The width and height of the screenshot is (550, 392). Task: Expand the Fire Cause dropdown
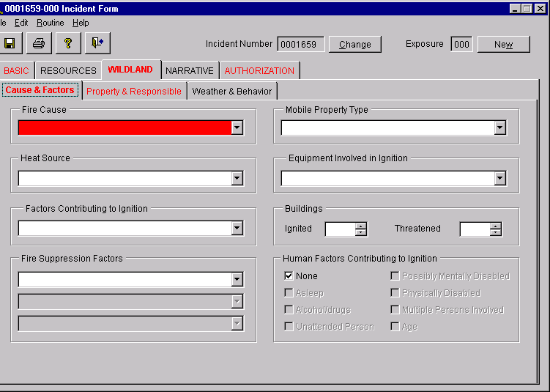[x=237, y=127]
